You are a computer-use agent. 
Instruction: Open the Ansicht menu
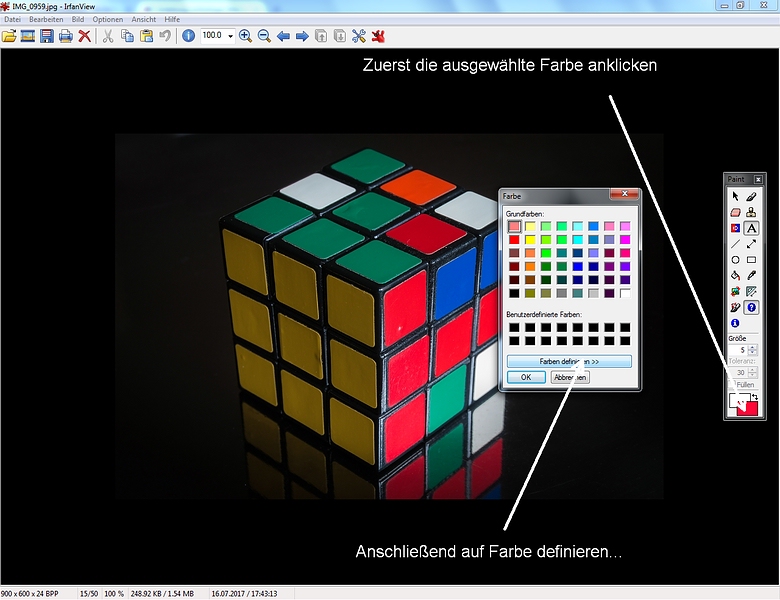coord(144,19)
